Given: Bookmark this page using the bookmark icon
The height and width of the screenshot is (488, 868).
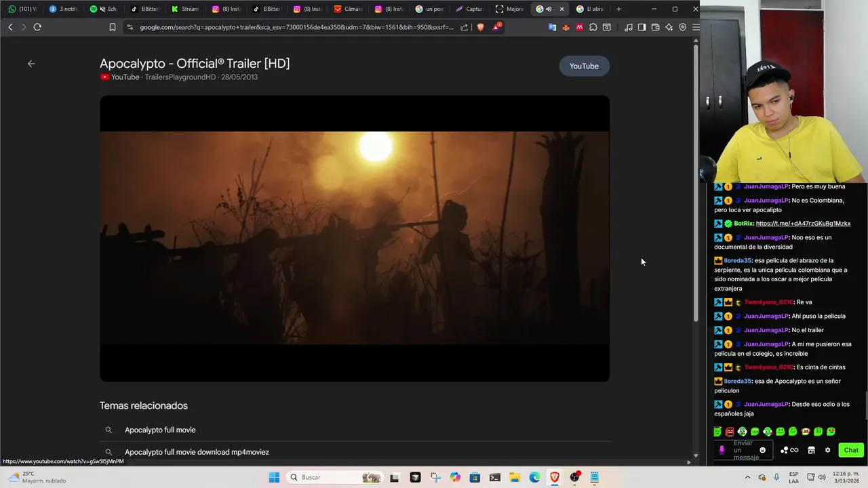Looking at the screenshot, I should (113, 27).
